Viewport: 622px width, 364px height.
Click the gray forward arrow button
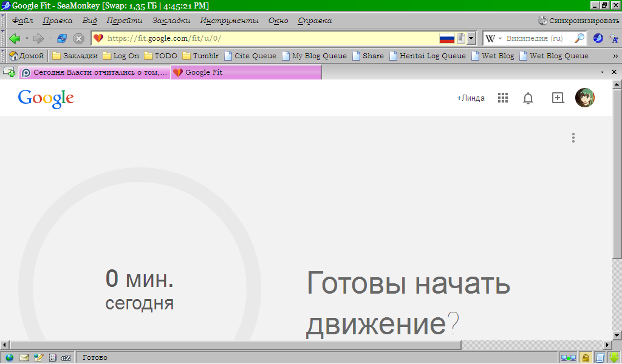pos(38,38)
